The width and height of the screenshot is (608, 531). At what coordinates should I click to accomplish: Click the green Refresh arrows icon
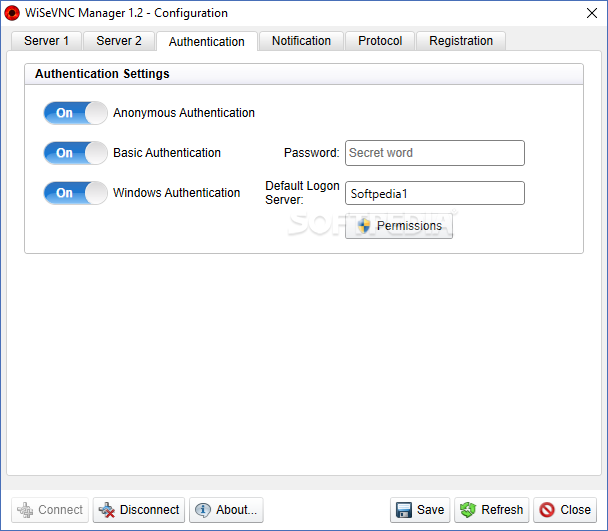468,510
